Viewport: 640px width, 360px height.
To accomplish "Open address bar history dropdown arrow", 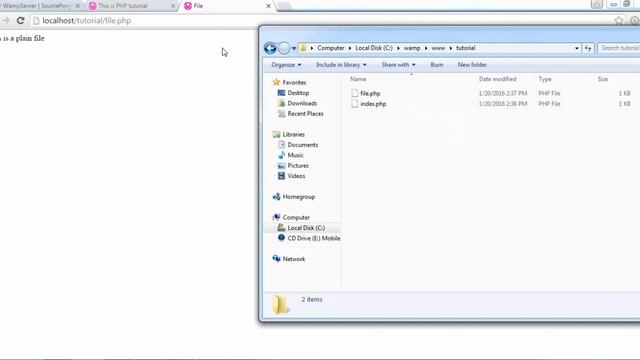I will [x=577, y=48].
